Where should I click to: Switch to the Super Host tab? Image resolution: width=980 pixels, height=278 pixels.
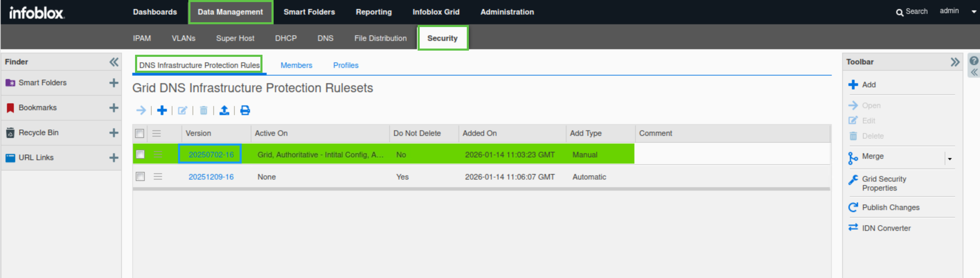click(x=235, y=38)
